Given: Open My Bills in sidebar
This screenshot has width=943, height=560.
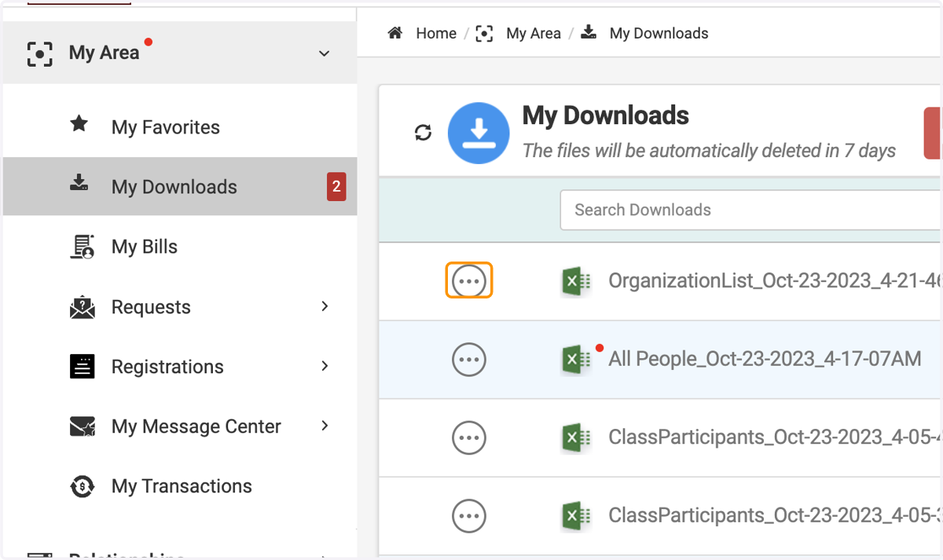Looking at the screenshot, I should click(x=145, y=247).
